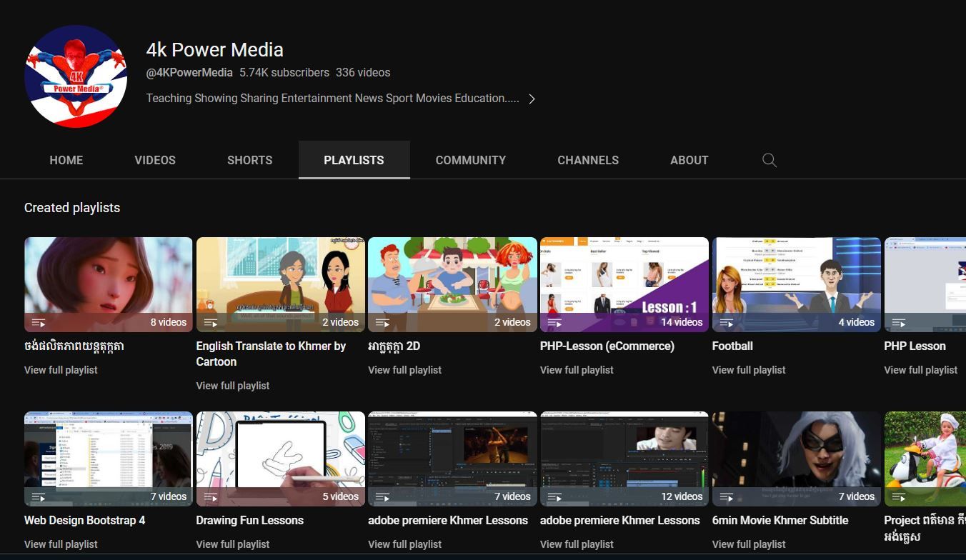Click the PHP Lesson playlist title

(915, 346)
